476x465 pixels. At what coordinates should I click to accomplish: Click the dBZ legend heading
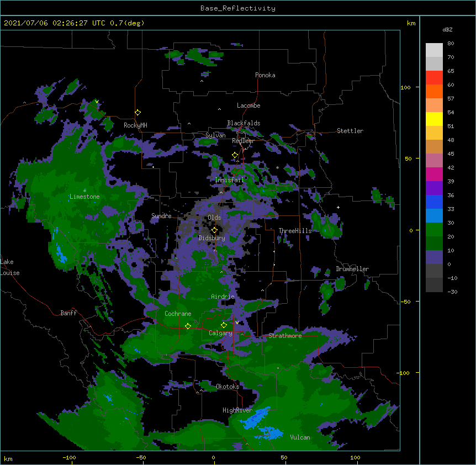tap(447, 30)
